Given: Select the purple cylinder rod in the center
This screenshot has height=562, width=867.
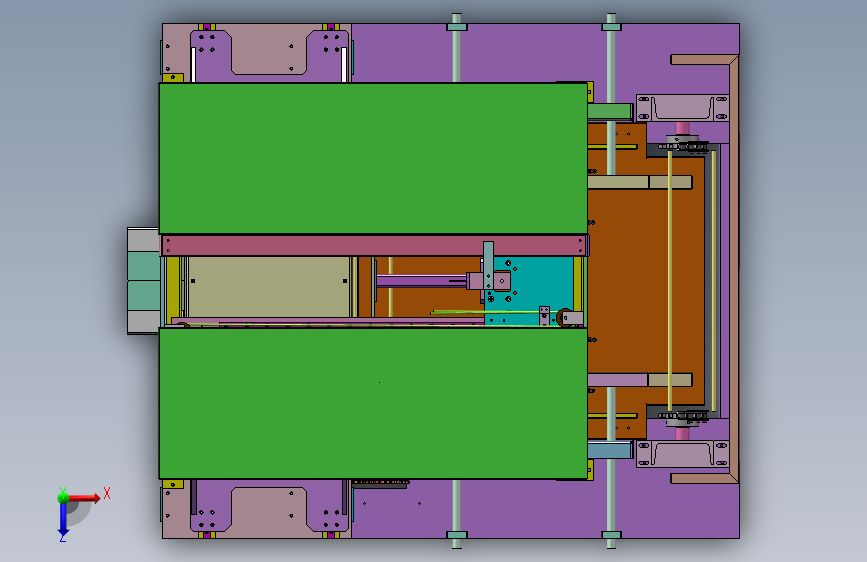Looking at the screenshot, I should pyautogui.click(x=421, y=281).
